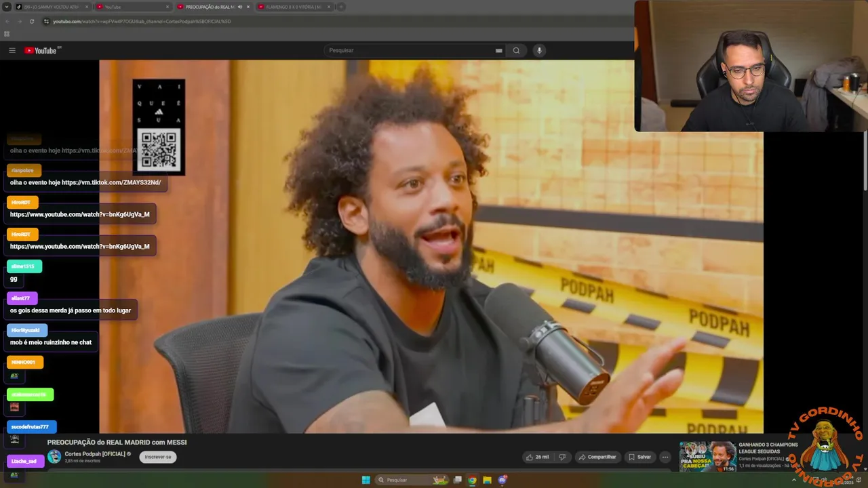Open Discord from taskbar
This screenshot has width=868, height=488.
pyautogui.click(x=502, y=480)
